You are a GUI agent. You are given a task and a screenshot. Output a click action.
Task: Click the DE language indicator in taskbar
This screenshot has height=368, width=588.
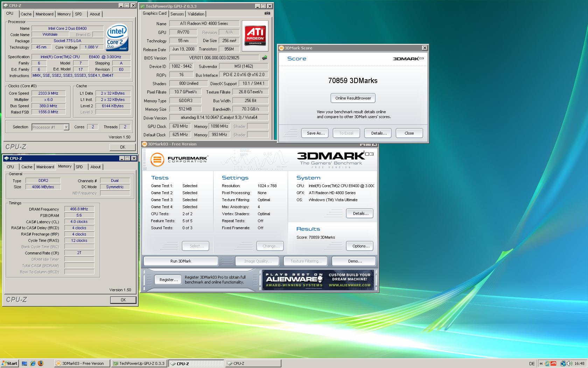pos(532,363)
